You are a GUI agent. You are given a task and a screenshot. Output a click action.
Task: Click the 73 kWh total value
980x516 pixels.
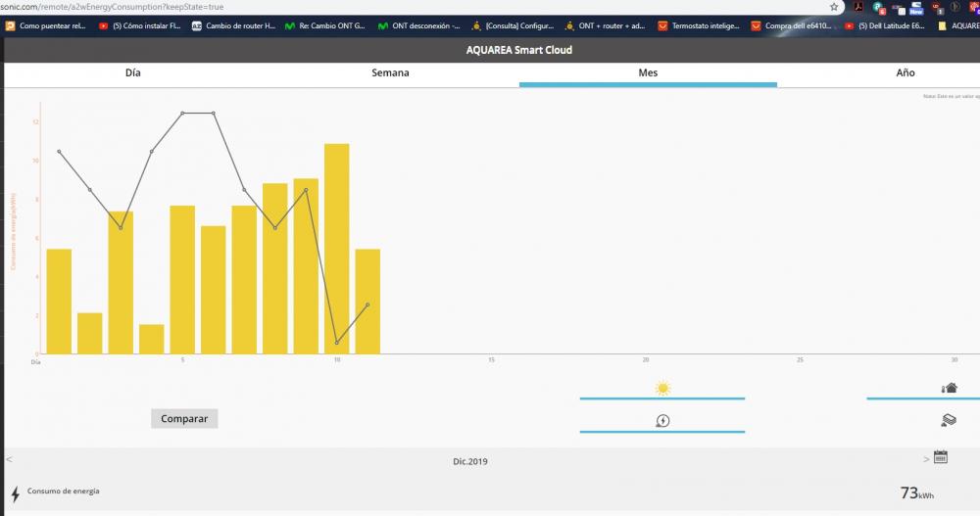pyautogui.click(x=917, y=493)
